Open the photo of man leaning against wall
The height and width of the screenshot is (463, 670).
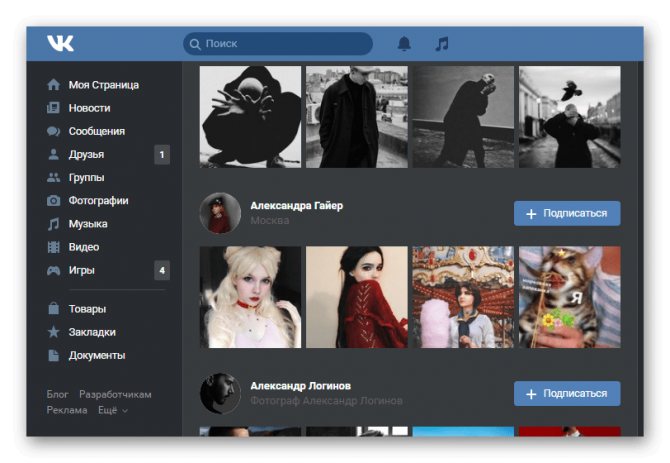click(x=463, y=117)
